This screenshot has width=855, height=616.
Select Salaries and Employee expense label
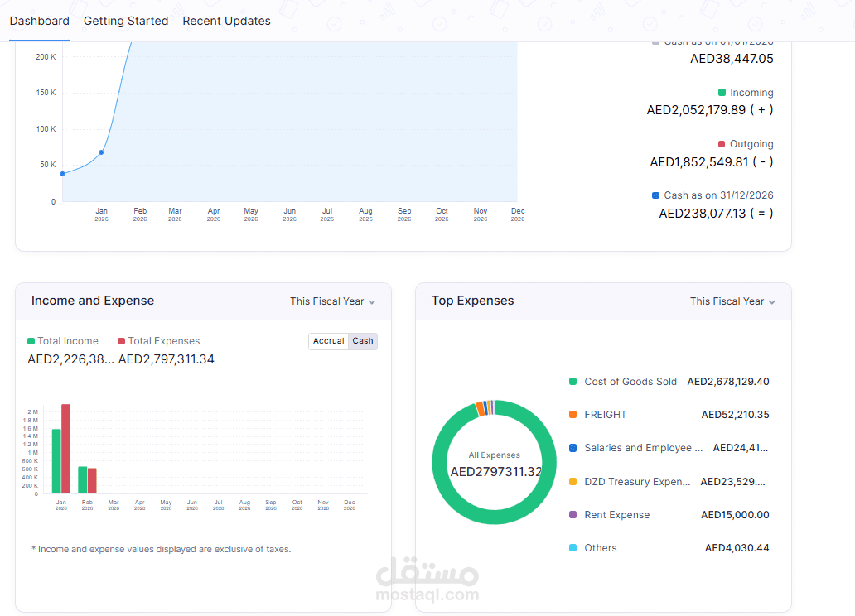tap(644, 448)
